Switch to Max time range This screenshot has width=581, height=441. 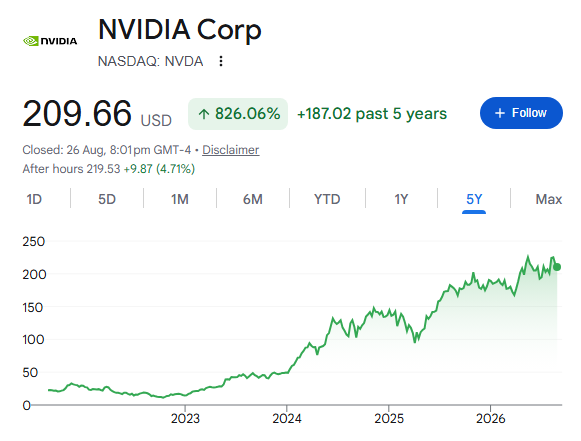click(x=549, y=199)
